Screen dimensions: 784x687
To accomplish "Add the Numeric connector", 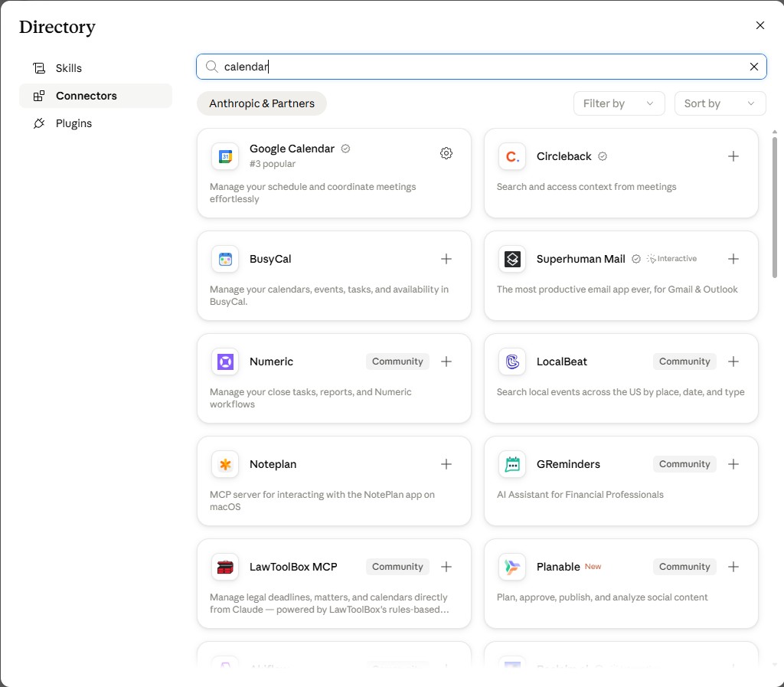I will pos(446,361).
